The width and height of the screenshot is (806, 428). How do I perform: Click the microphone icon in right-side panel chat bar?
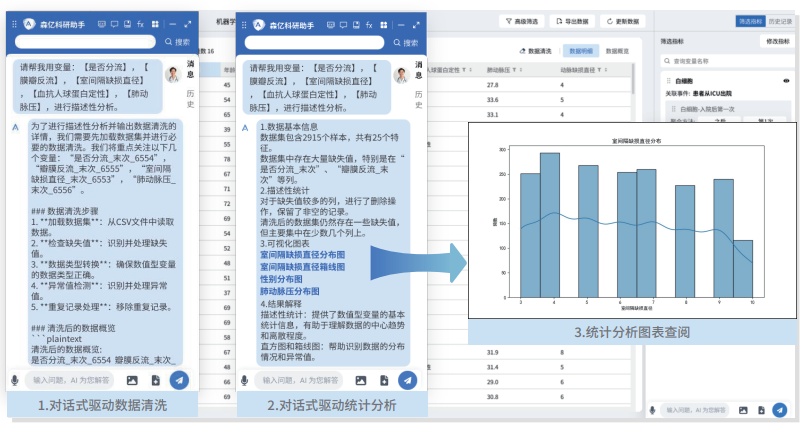tap(652, 410)
